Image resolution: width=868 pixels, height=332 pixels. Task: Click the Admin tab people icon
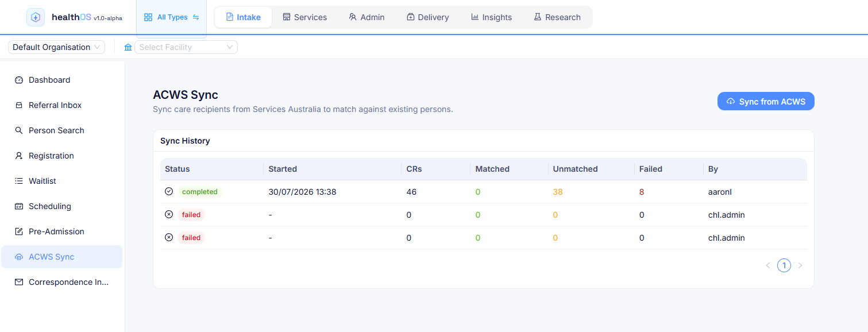click(x=353, y=17)
